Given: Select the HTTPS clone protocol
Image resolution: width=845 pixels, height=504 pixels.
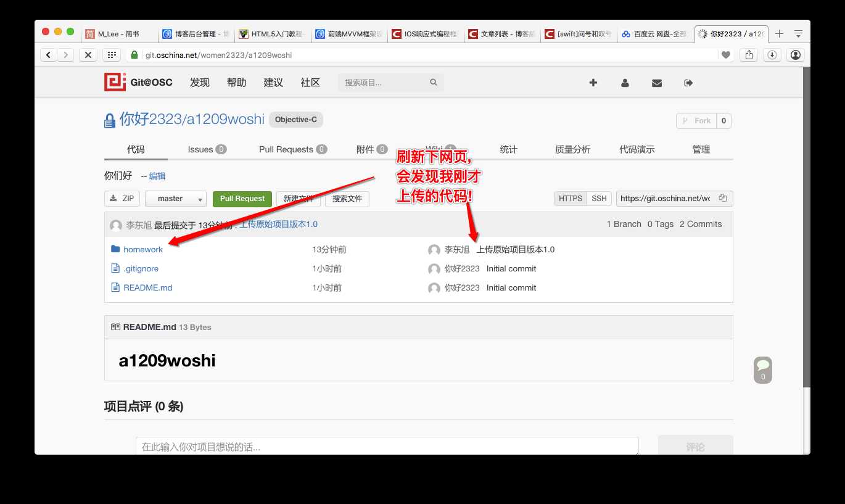Looking at the screenshot, I should click(x=570, y=199).
